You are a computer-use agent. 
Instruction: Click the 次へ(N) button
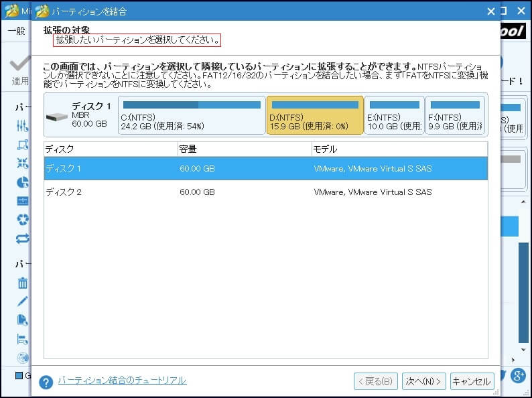[x=424, y=381]
